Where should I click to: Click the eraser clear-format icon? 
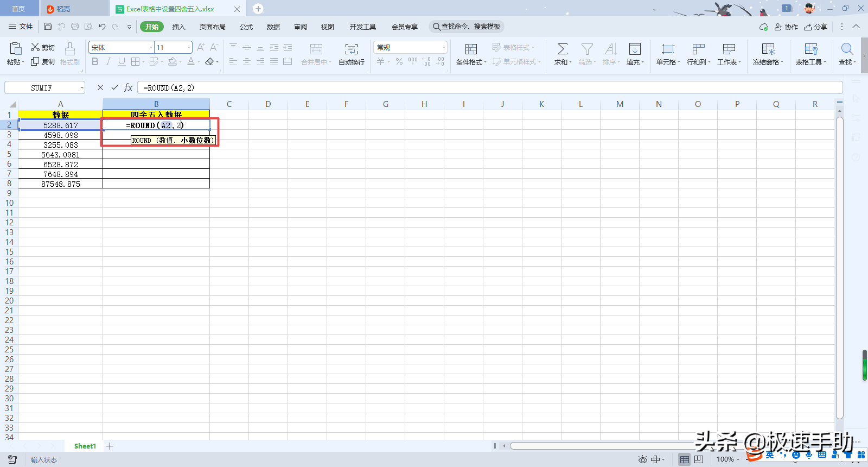[x=210, y=62]
